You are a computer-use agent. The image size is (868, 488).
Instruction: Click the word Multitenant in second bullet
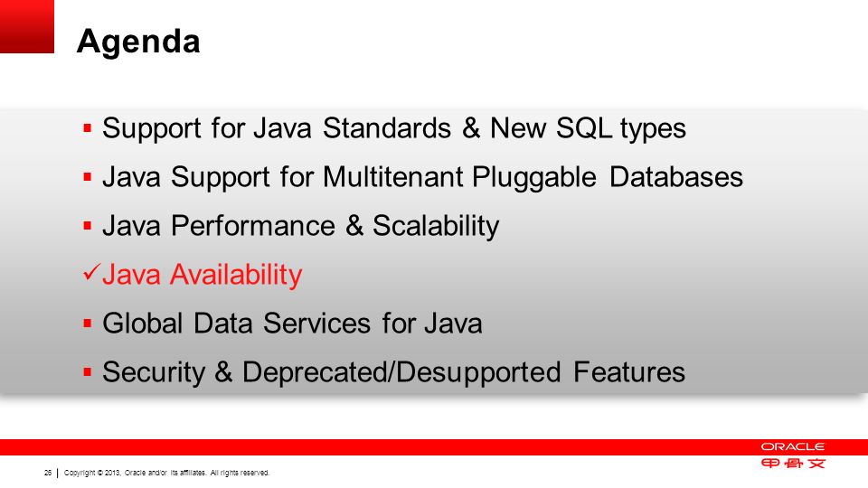pos(394,177)
